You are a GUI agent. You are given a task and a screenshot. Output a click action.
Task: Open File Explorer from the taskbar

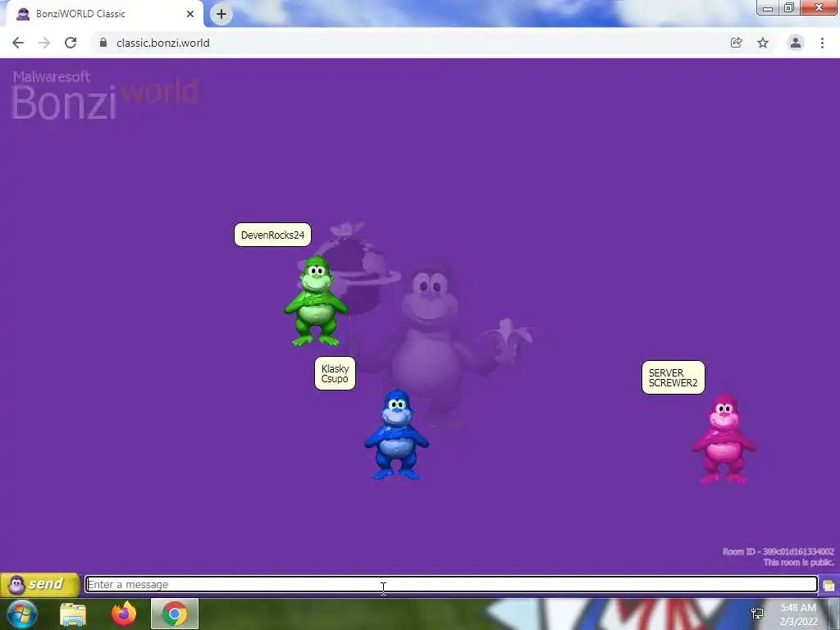[73, 614]
